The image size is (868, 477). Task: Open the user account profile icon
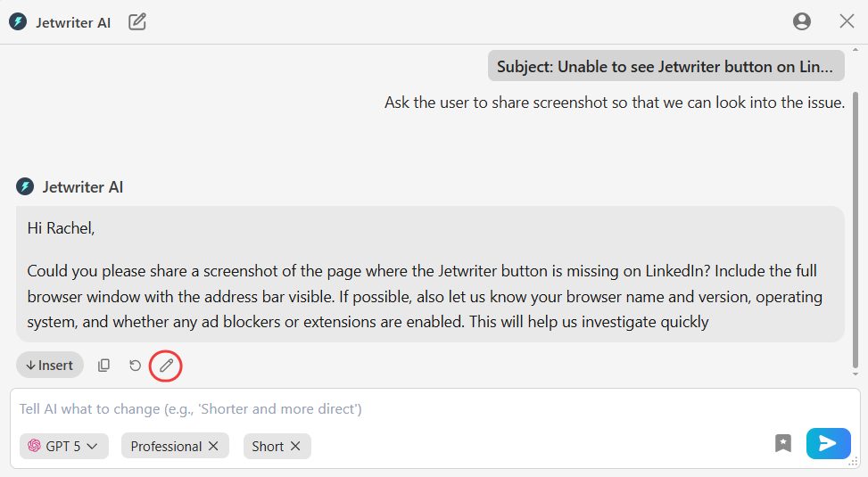click(802, 21)
